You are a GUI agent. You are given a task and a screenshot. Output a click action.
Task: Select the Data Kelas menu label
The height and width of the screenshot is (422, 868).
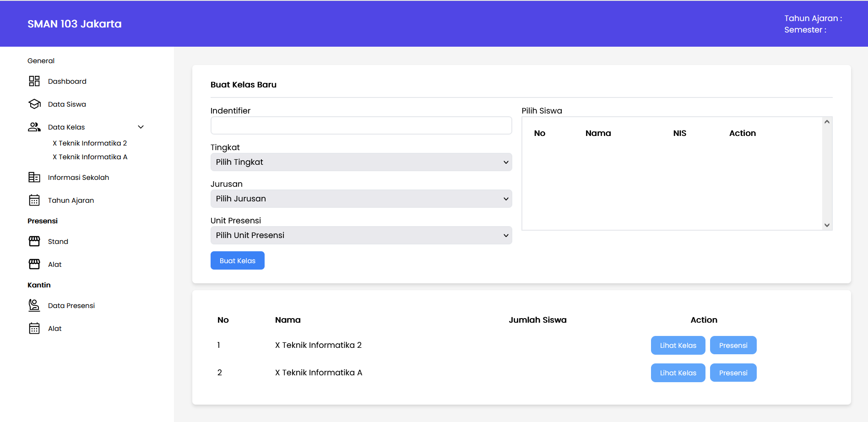66,127
